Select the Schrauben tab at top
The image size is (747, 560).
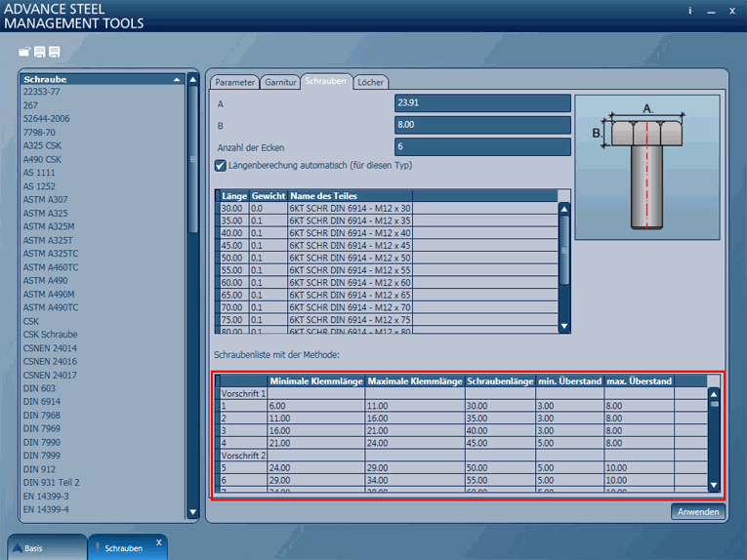pyautogui.click(x=326, y=81)
